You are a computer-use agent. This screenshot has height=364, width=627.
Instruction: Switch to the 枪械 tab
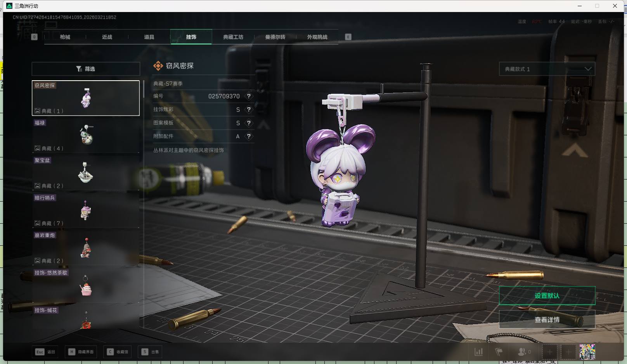point(65,37)
